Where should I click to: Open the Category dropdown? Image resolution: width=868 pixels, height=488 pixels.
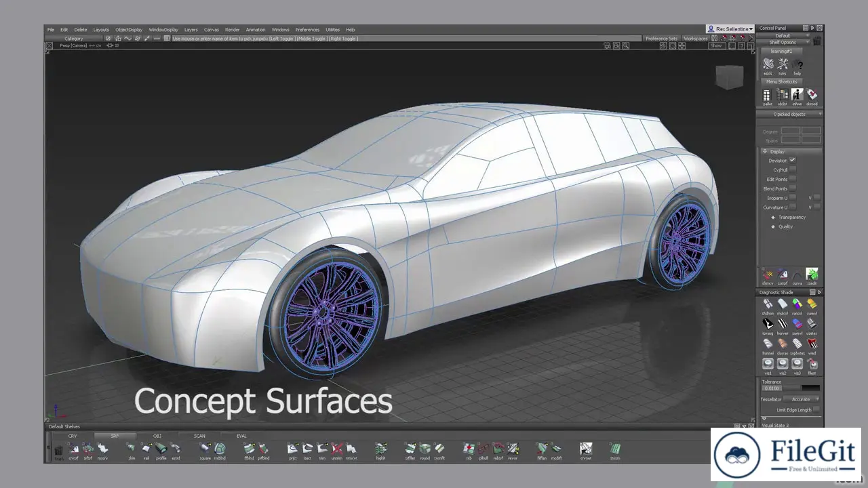point(74,39)
